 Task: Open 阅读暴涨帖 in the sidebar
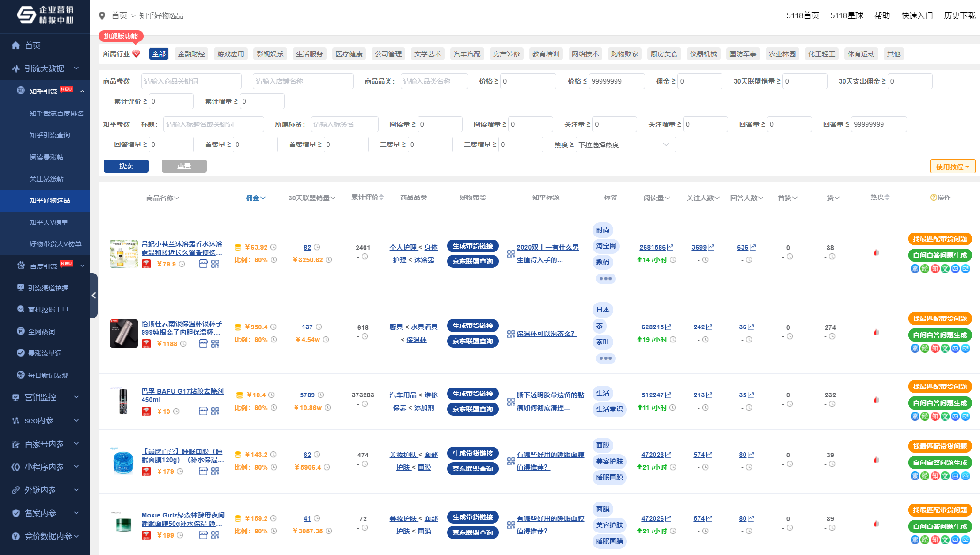pos(46,157)
